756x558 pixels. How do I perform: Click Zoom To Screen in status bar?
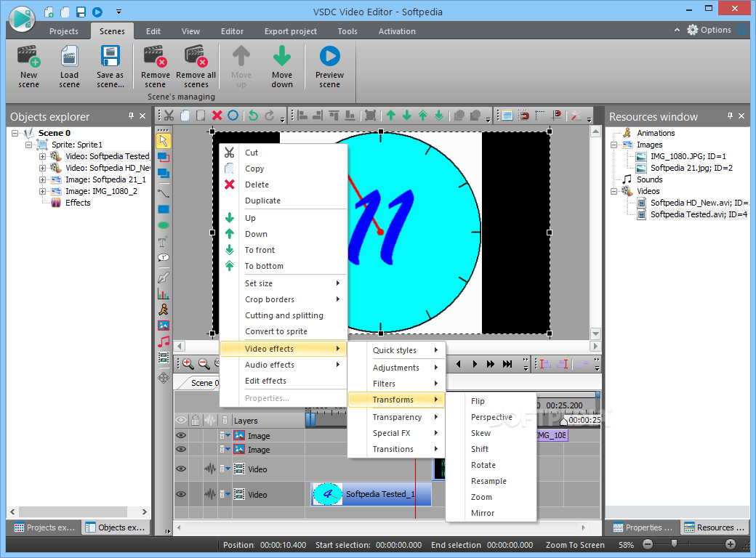point(575,545)
